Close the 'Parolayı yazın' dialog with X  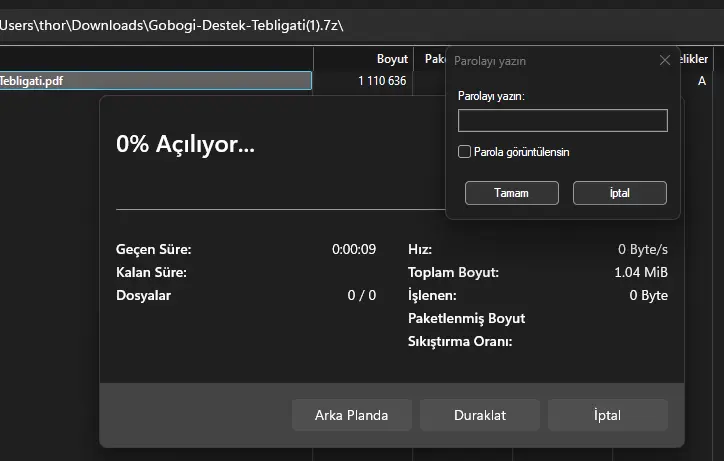point(665,60)
